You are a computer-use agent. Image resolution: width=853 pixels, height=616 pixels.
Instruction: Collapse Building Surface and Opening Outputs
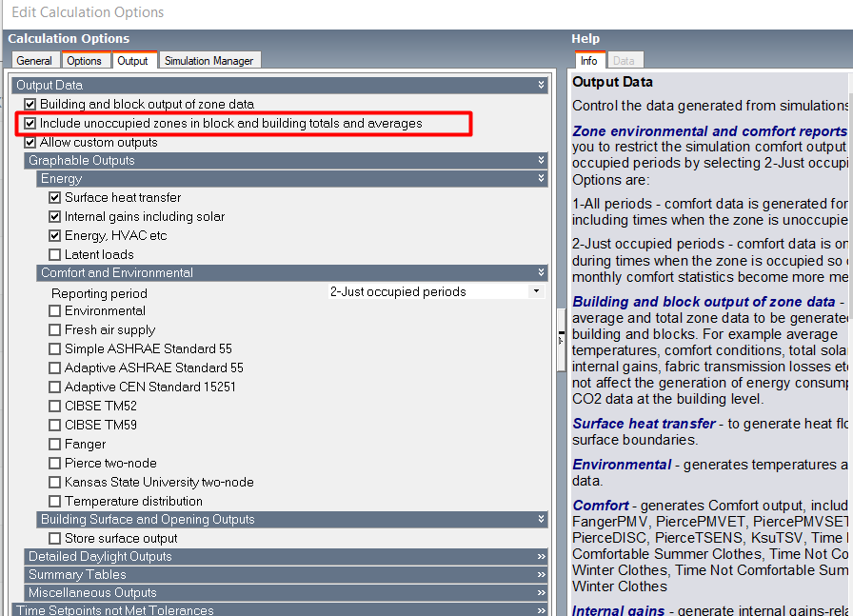point(541,519)
